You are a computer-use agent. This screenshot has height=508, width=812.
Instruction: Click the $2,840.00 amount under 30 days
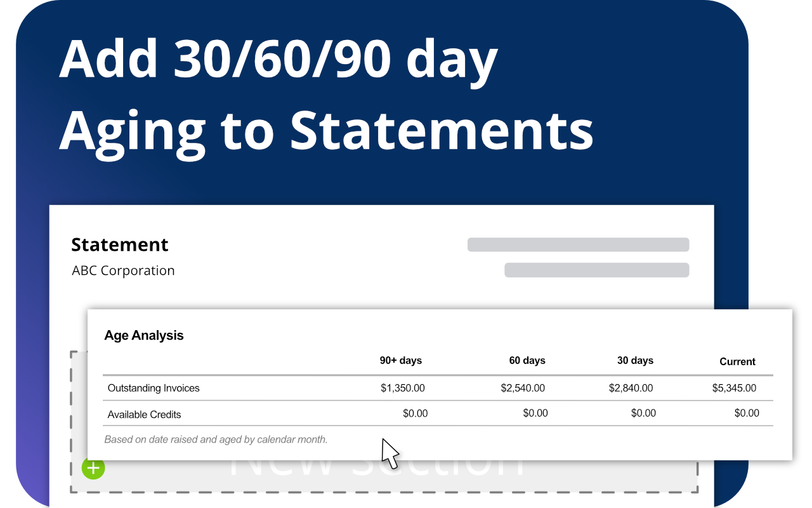631,388
